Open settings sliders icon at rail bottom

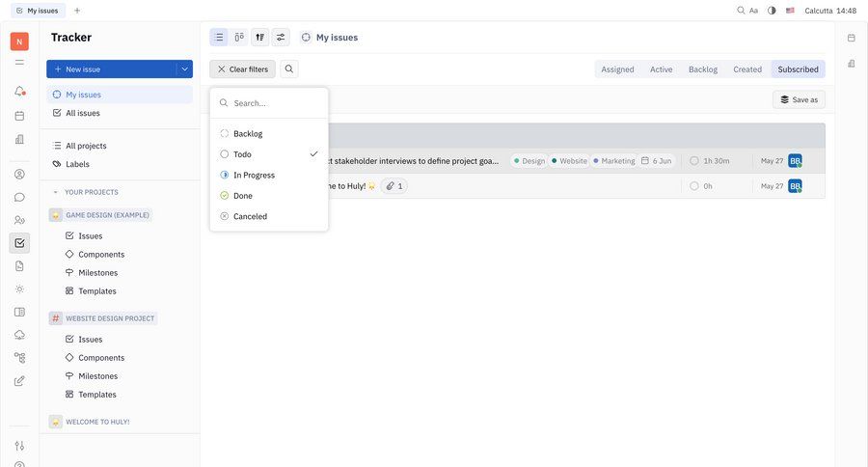coord(19,446)
